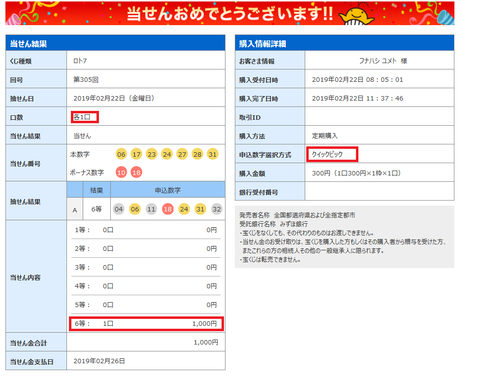Click red bonus number ball 10

[x=121, y=172]
